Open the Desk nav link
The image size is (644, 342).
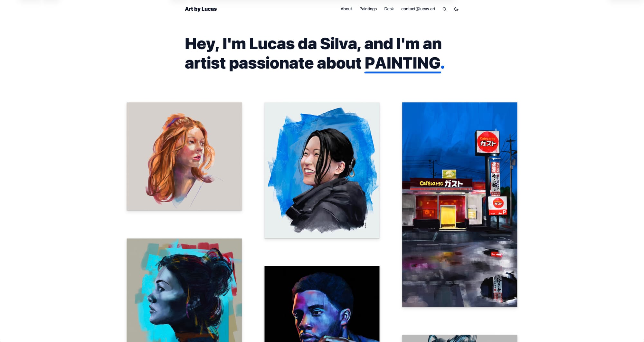click(x=389, y=9)
